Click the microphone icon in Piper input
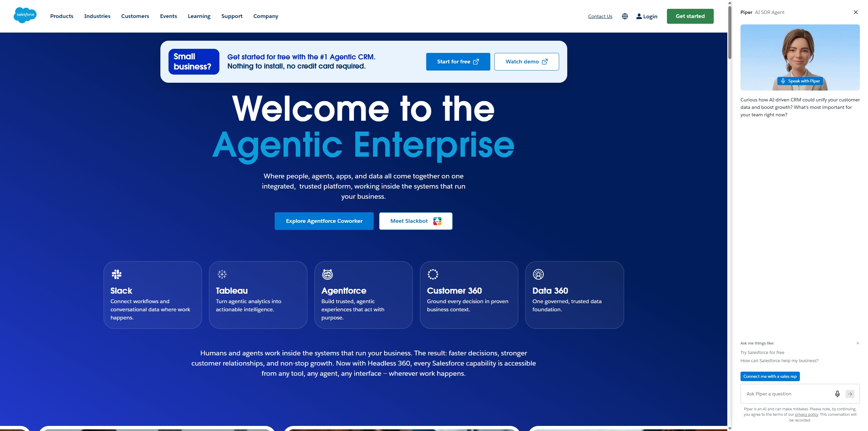Screen dimensions: 868x431 click(837, 394)
